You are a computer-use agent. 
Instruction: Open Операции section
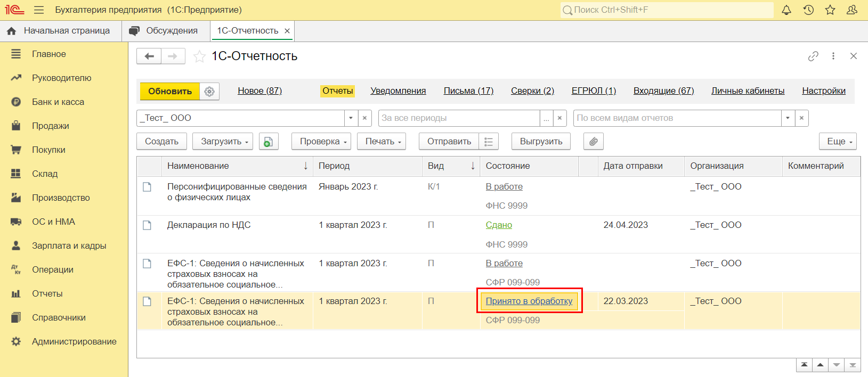pyautogui.click(x=53, y=269)
